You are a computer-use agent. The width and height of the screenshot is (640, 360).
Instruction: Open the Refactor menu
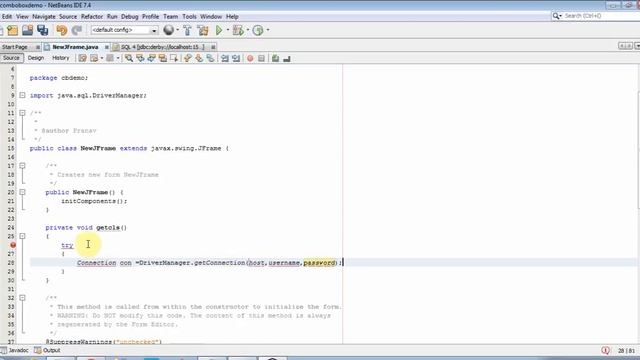tap(92, 17)
